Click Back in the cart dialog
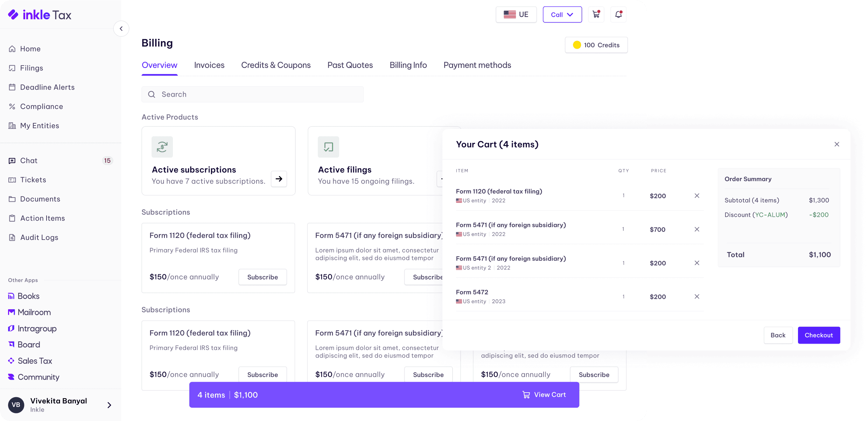The image size is (868, 421). pos(778,335)
